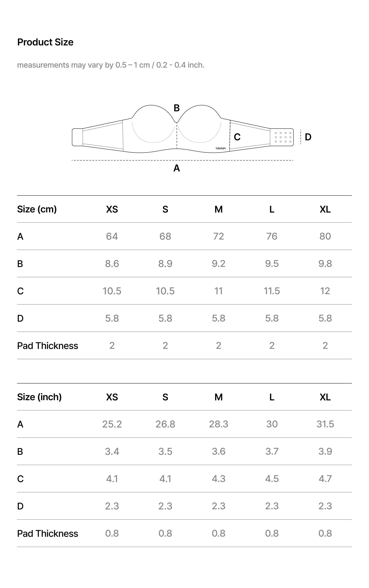Click the letter A label below the diagram
The image size is (369, 588).
176,168
